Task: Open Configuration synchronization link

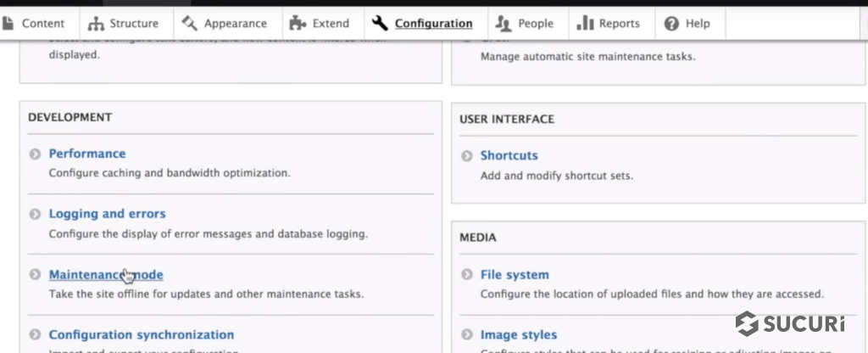Action: coord(141,335)
